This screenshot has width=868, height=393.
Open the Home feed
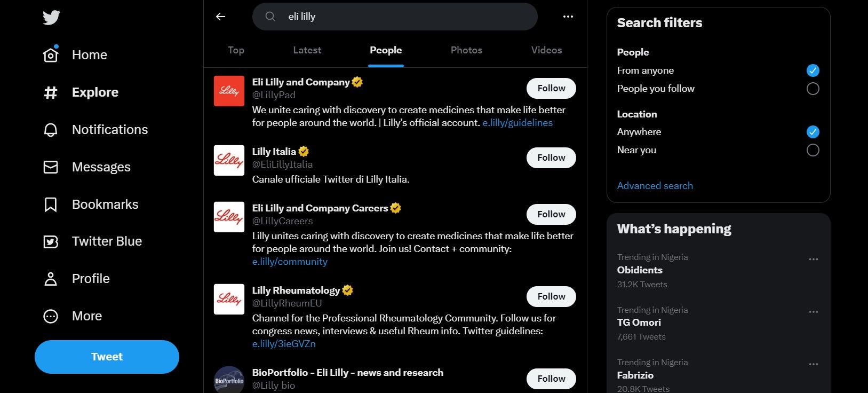click(89, 54)
